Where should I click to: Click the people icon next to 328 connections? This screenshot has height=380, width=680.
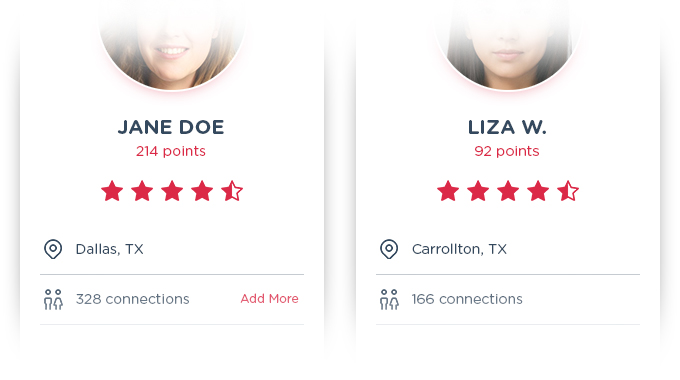(53, 299)
